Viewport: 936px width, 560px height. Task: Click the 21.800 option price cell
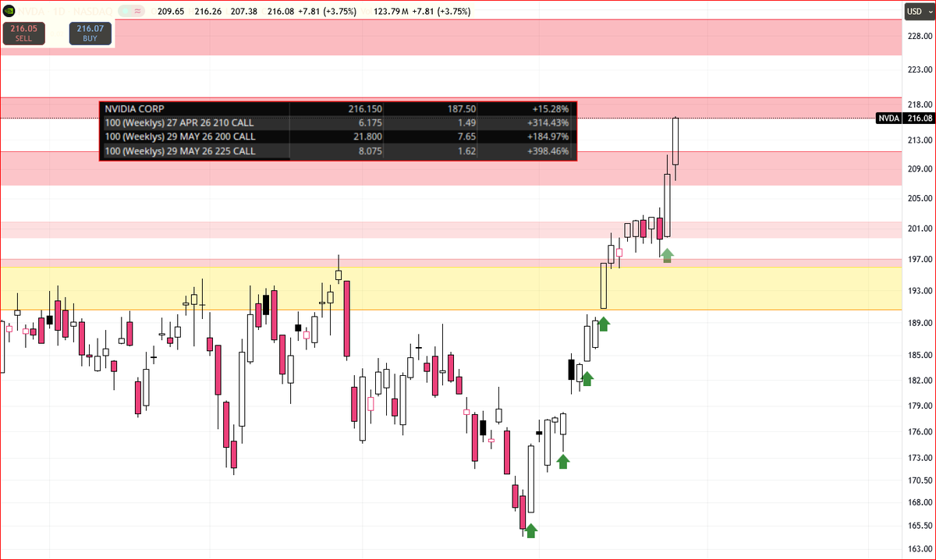tap(367, 137)
